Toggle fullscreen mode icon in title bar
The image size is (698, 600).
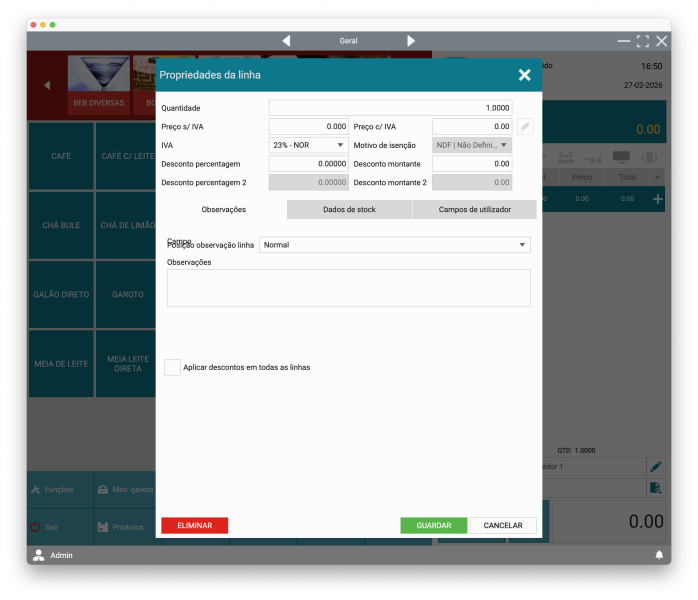(x=643, y=41)
